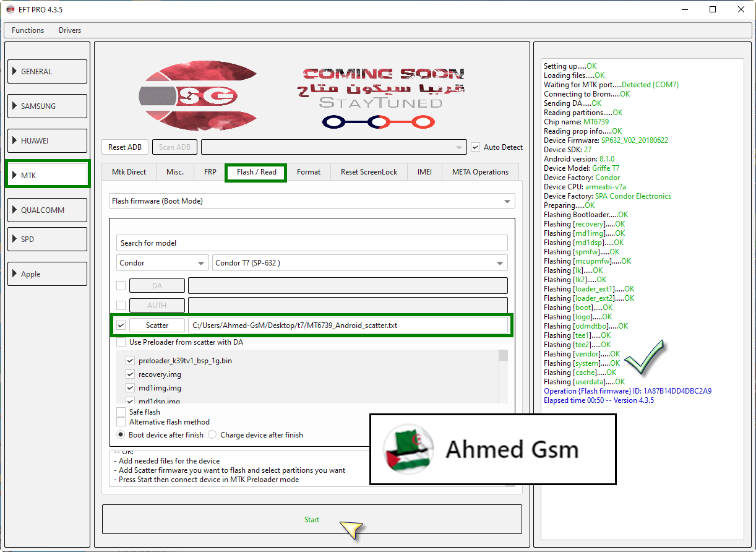
Task: Open the HUAWEI section in the sidebar
Action: point(47,140)
